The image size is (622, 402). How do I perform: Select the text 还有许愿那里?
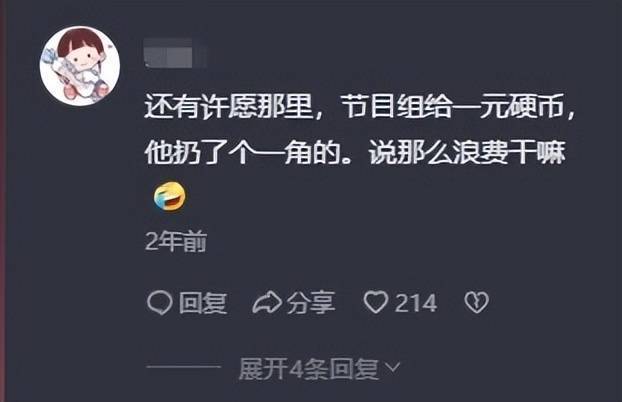coord(228,106)
